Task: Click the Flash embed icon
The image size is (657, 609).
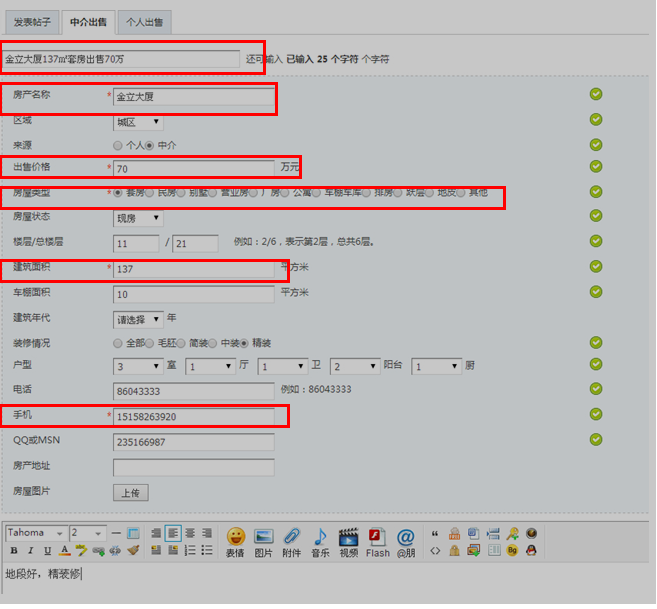Action: pyautogui.click(x=377, y=541)
